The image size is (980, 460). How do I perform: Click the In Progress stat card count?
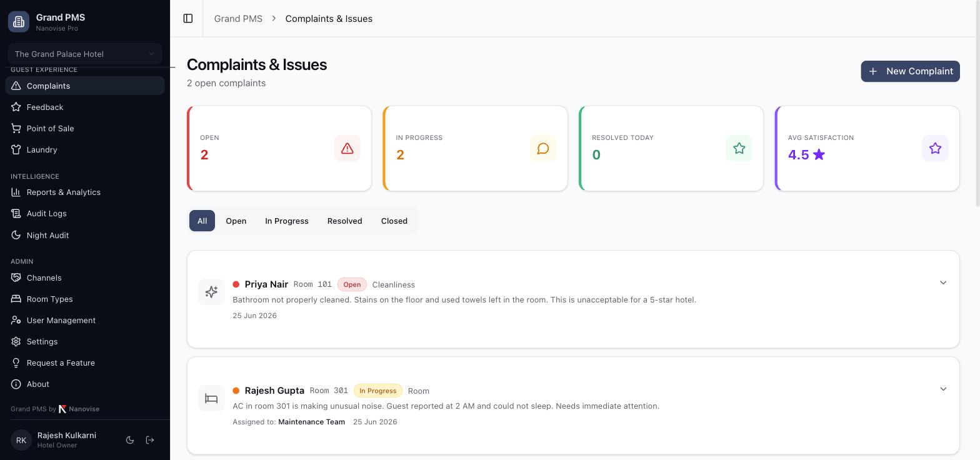coord(400,155)
